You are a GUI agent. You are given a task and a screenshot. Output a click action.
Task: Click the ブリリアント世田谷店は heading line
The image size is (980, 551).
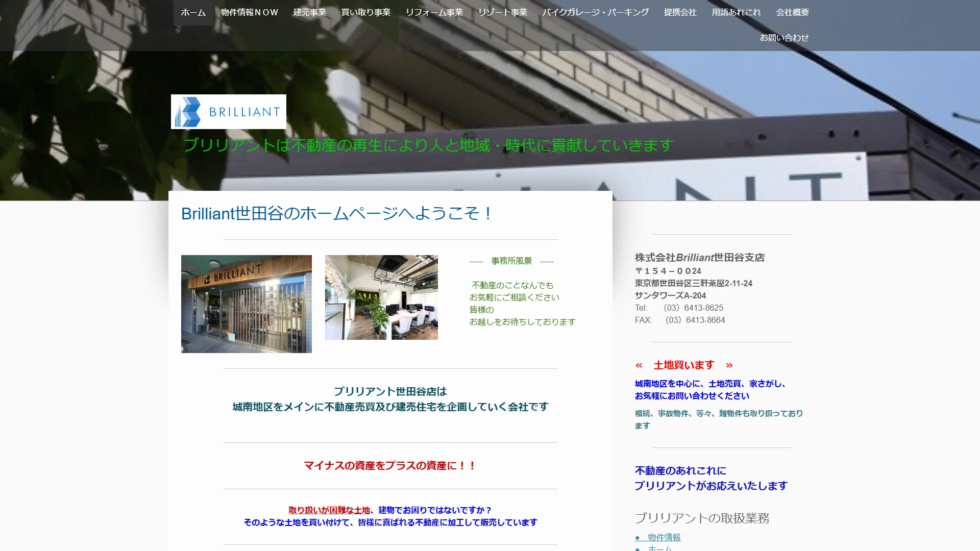pyautogui.click(x=390, y=391)
